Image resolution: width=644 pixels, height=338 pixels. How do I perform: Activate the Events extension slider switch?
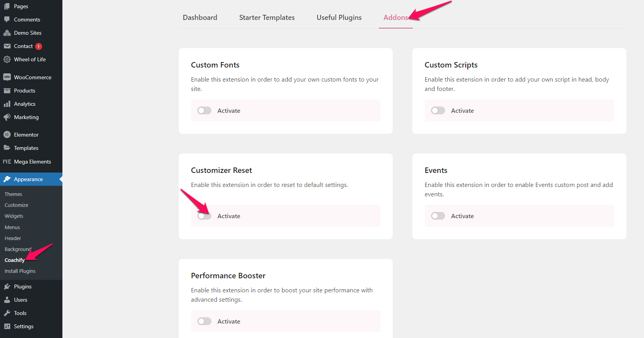click(438, 215)
